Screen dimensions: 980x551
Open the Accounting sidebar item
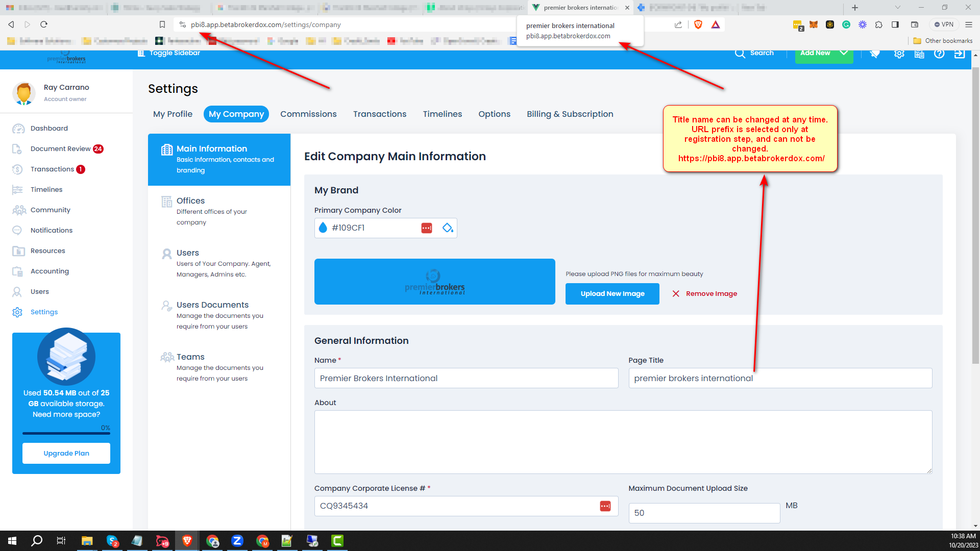[x=50, y=271]
